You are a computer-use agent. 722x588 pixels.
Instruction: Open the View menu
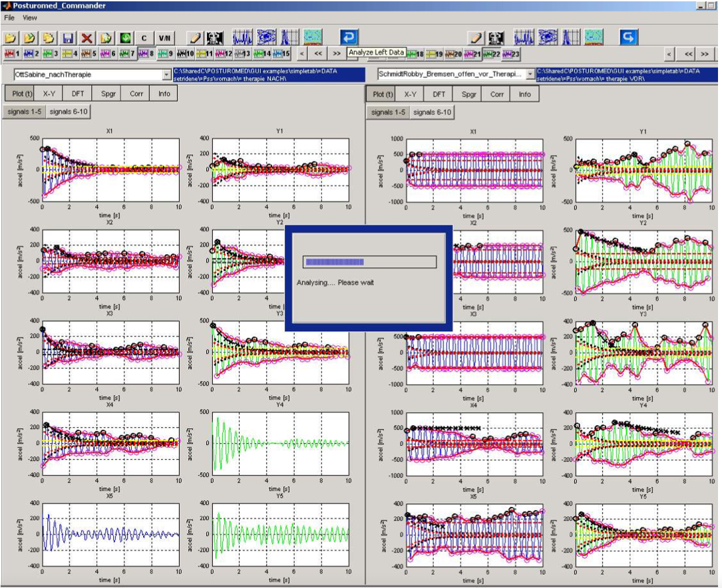[30, 18]
